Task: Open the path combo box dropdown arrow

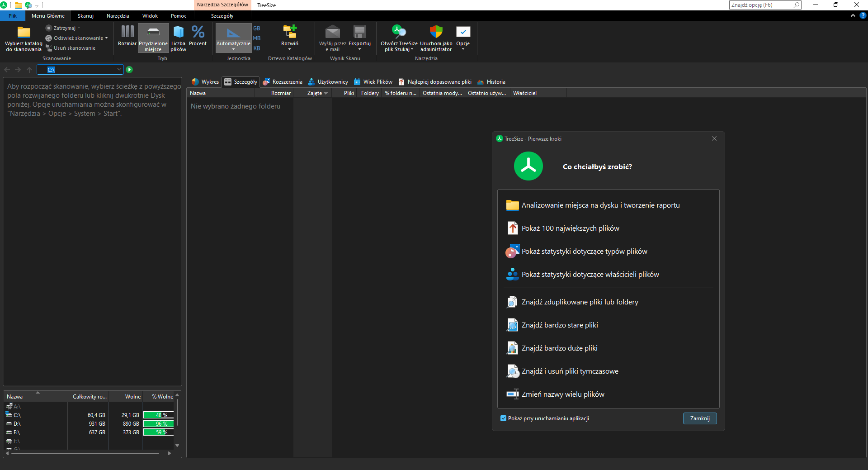Action: click(119, 70)
